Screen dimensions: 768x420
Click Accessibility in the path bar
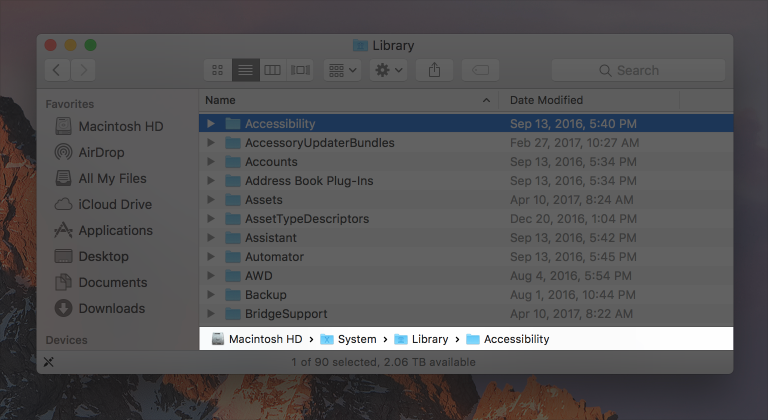click(x=508, y=339)
